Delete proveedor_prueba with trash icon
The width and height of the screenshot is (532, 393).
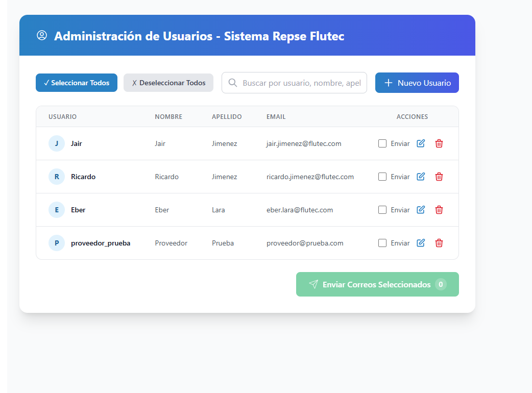point(439,243)
